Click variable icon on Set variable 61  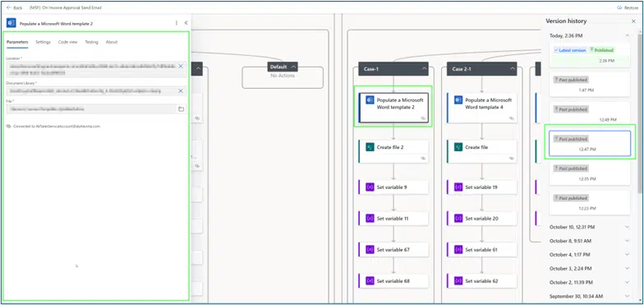[x=458, y=250]
